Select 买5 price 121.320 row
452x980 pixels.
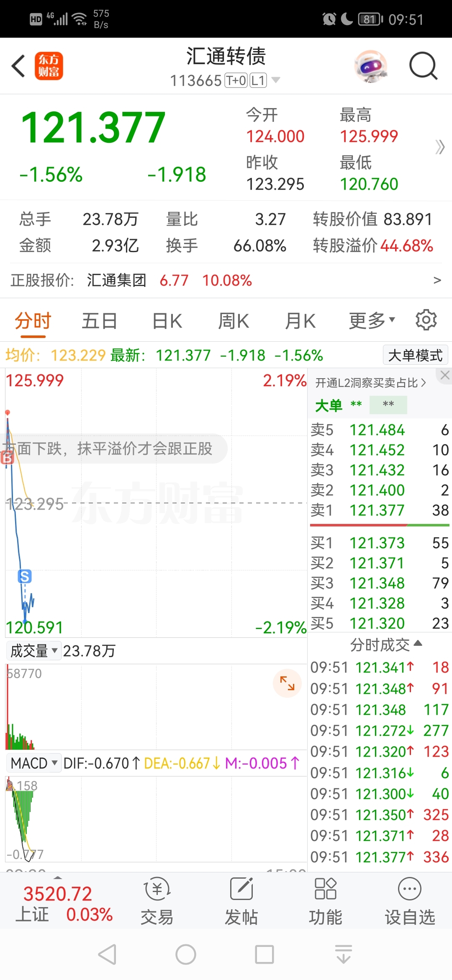[x=380, y=623]
